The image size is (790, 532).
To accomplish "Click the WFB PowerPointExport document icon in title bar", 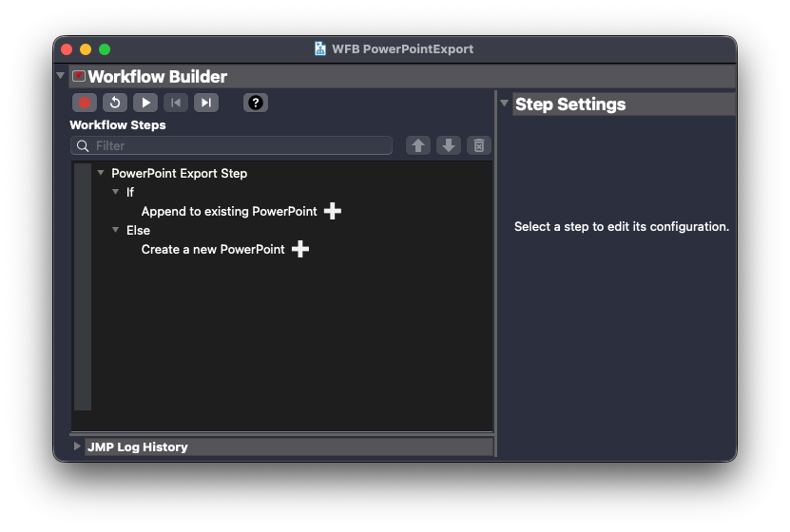I will click(320, 48).
